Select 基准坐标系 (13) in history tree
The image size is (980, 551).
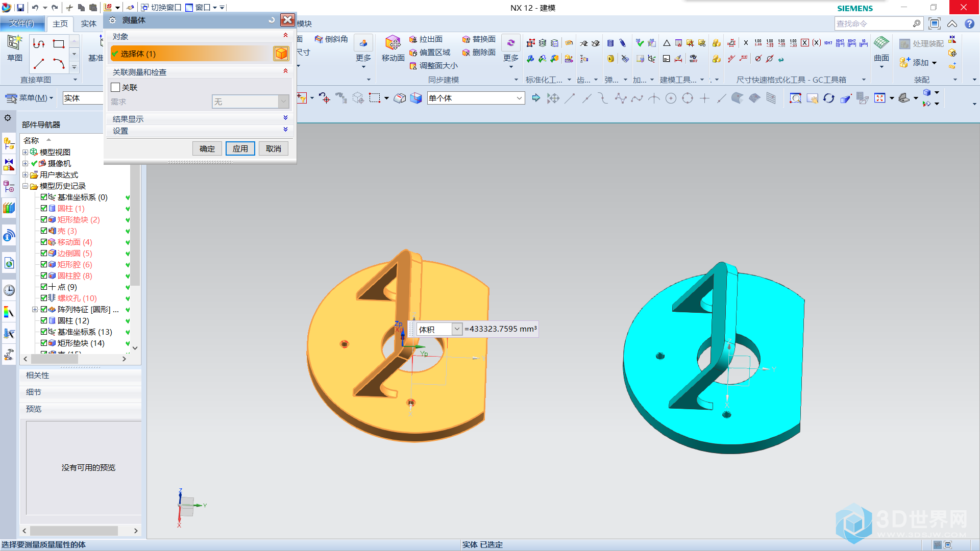pos(85,332)
